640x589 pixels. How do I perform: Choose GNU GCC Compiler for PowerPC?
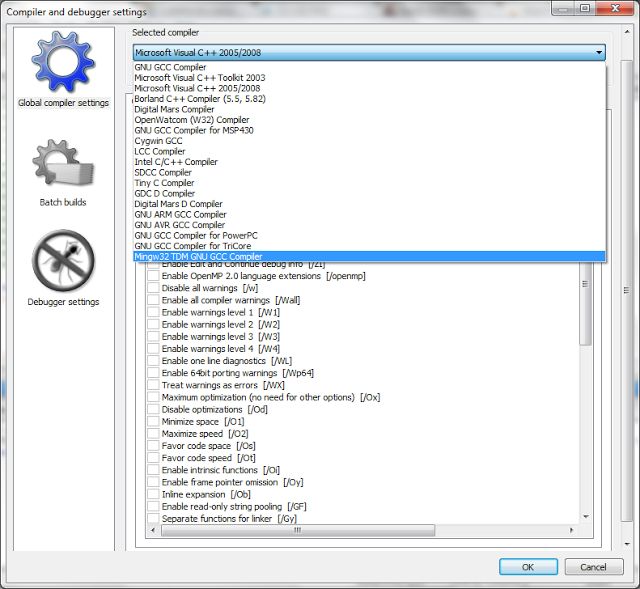point(369,236)
